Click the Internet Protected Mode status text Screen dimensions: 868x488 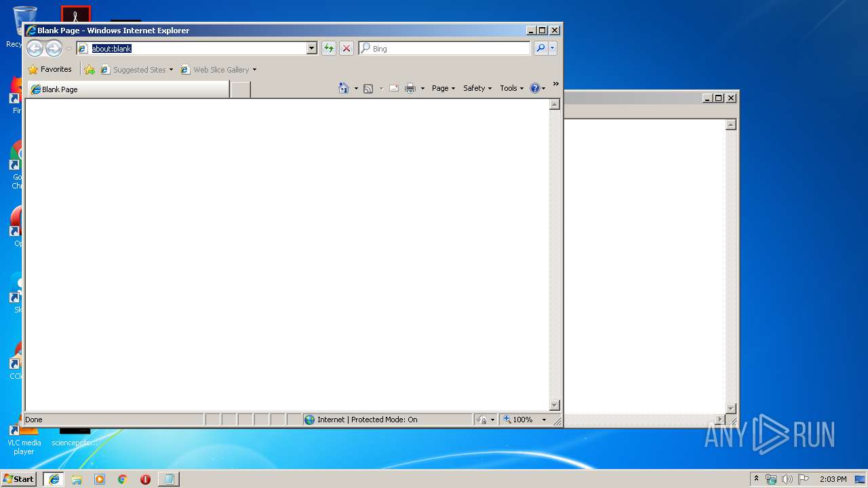(367, 420)
